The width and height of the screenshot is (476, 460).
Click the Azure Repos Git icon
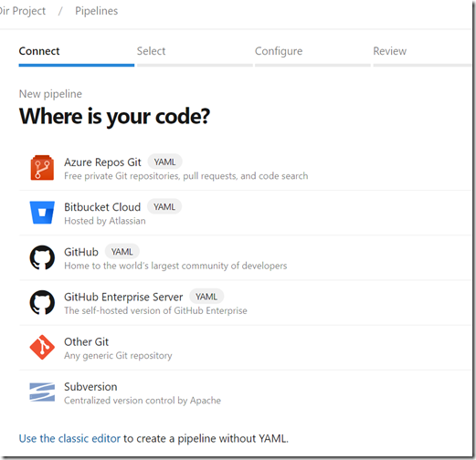coord(42,168)
